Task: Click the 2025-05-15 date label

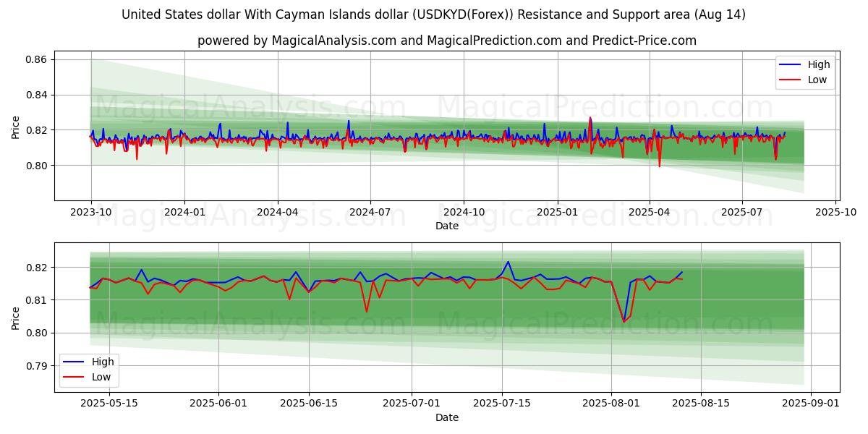Action: [x=109, y=404]
